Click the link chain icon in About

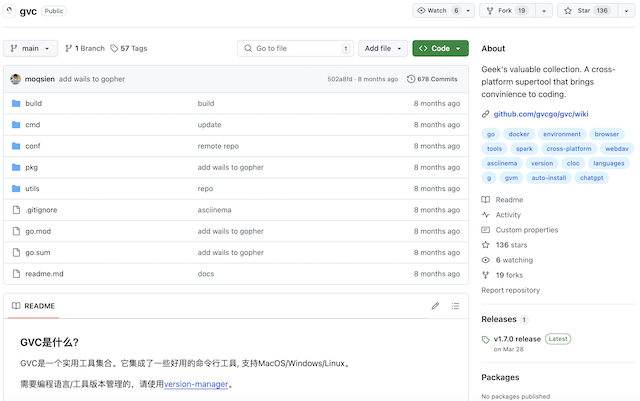coord(485,114)
